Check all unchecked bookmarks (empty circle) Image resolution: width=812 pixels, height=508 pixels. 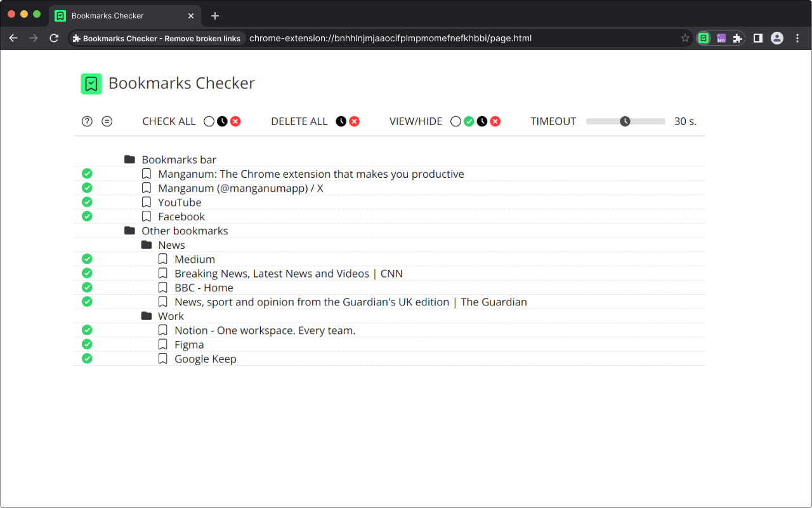(209, 121)
